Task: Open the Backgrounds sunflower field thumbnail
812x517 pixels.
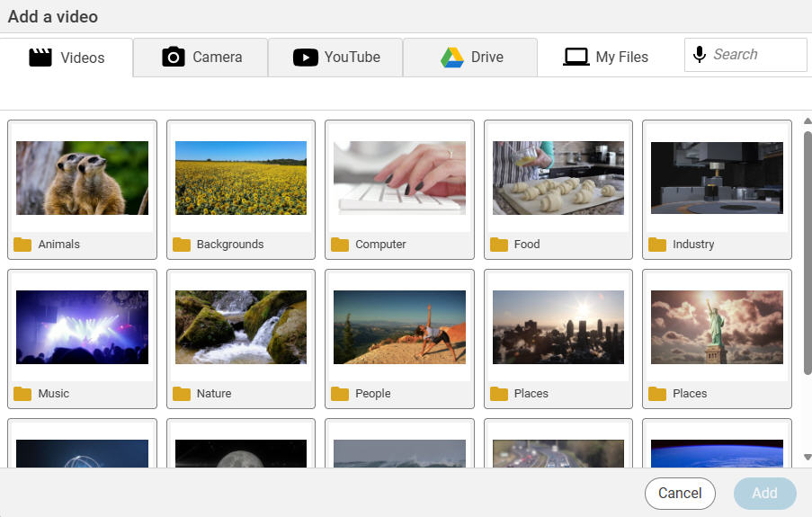Action: [241, 178]
